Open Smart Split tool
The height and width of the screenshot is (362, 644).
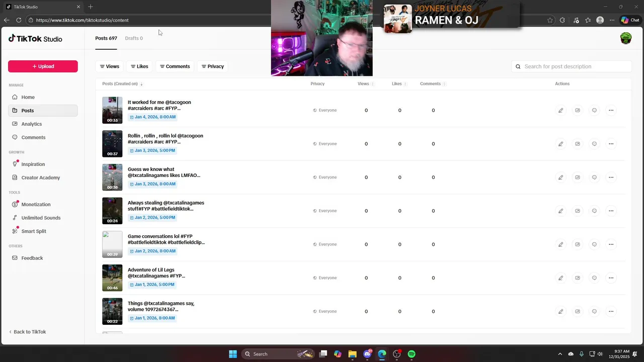point(43,231)
